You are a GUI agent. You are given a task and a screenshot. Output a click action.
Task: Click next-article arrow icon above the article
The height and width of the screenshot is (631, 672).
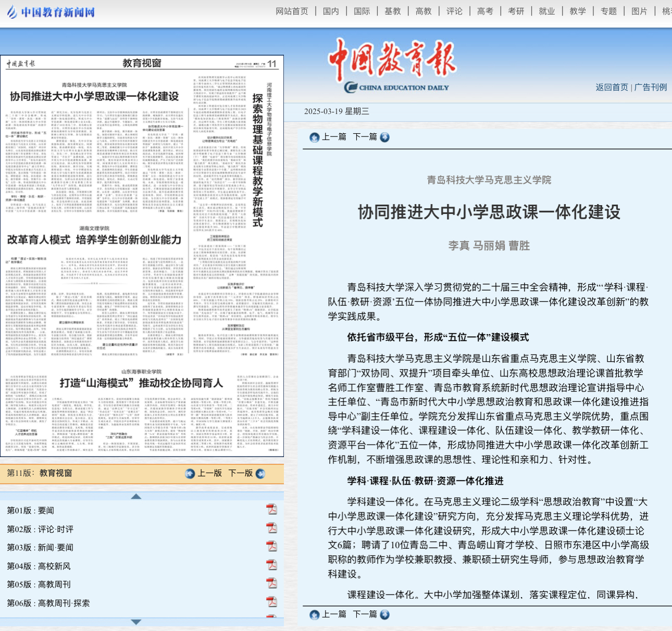(384, 137)
